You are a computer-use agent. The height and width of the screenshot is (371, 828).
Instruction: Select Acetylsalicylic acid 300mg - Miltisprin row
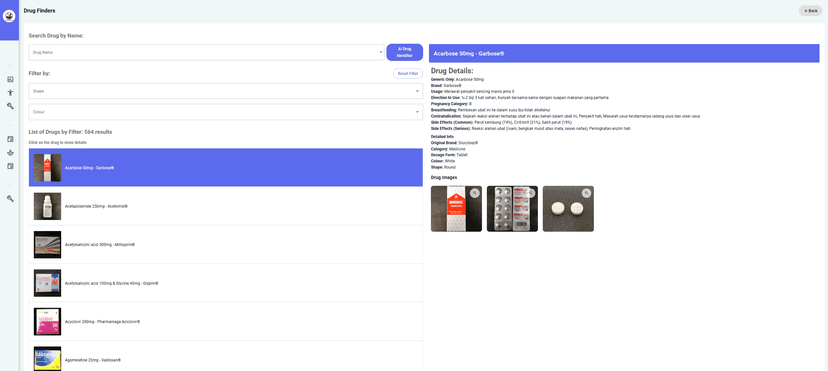click(226, 244)
